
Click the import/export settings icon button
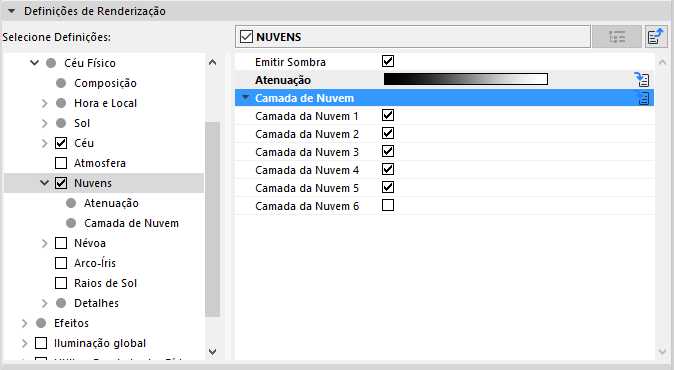point(656,37)
